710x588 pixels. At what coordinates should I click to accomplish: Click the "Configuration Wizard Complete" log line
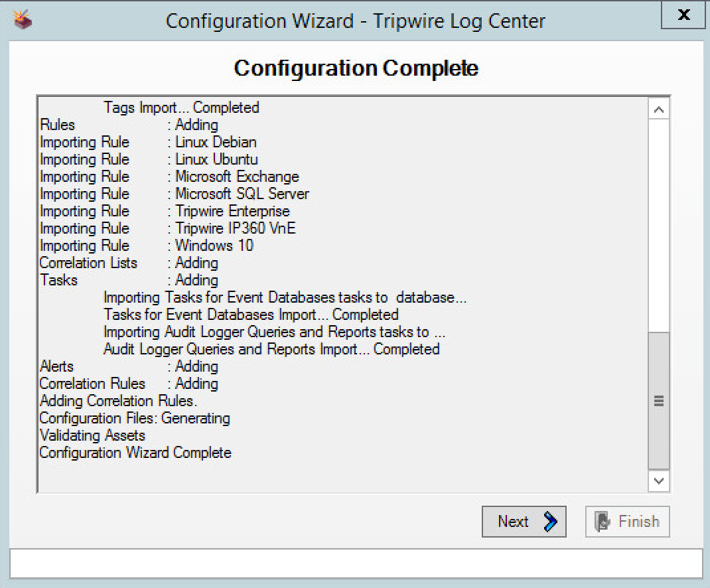click(x=135, y=453)
